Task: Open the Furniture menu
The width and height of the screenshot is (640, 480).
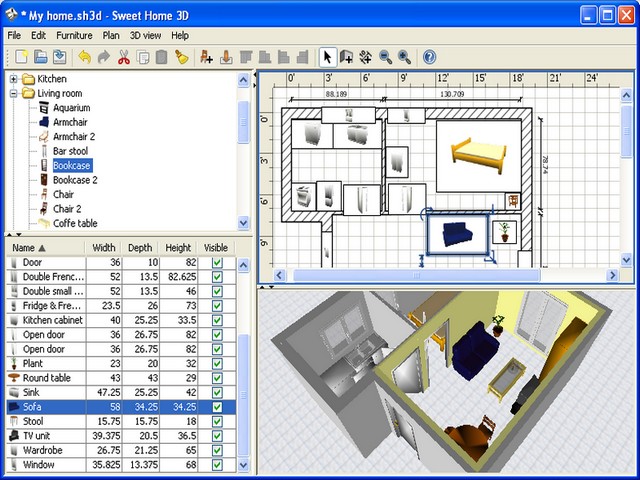Action: pyautogui.click(x=74, y=36)
